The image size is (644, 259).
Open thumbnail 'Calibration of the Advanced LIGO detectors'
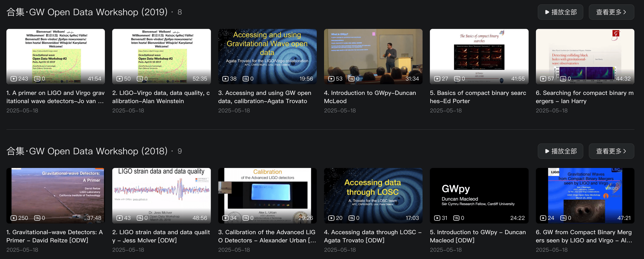pyautogui.click(x=267, y=195)
